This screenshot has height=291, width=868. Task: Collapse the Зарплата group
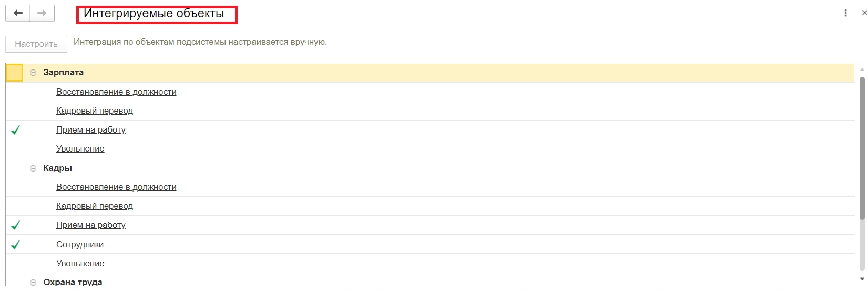click(33, 73)
